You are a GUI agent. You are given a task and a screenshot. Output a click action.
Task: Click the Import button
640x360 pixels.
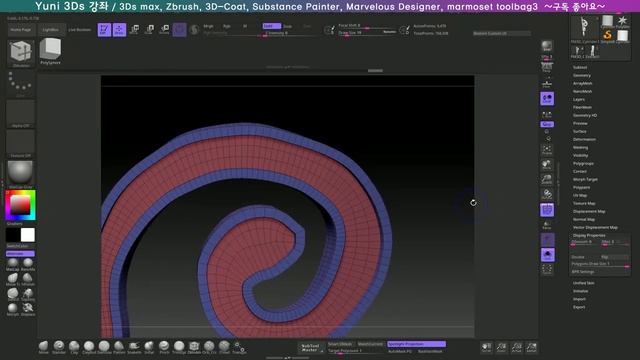tap(579, 299)
